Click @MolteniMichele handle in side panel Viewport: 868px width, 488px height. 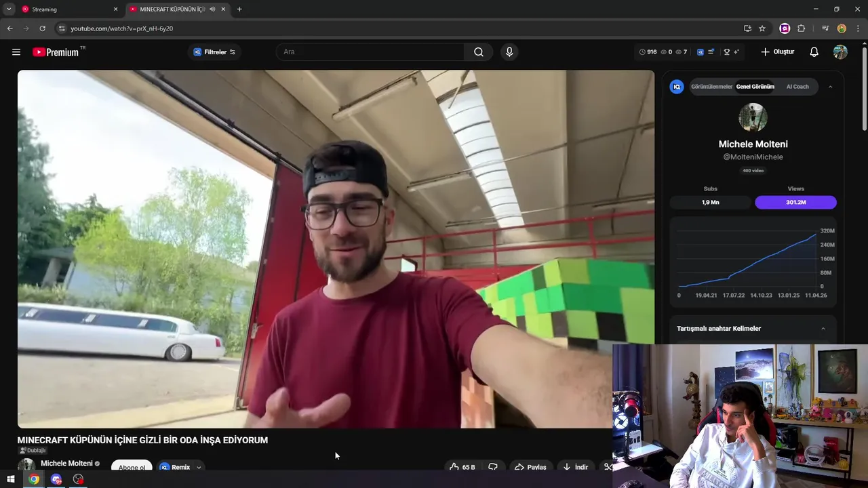753,157
